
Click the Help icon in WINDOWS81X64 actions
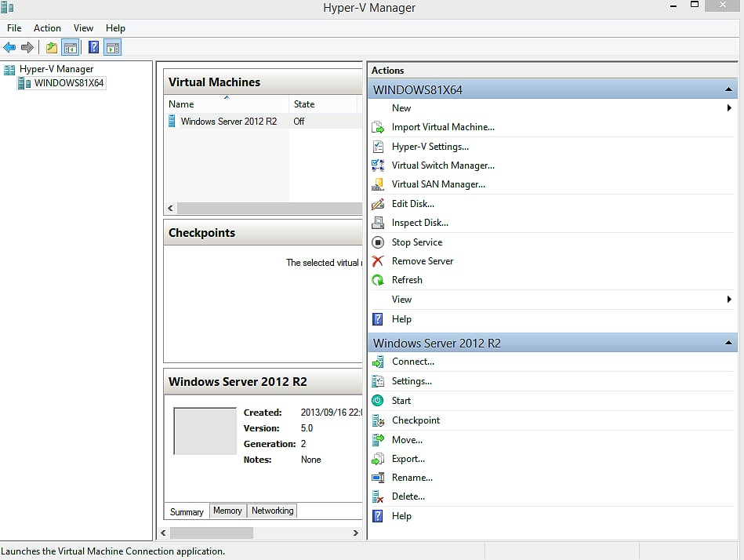click(x=378, y=319)
